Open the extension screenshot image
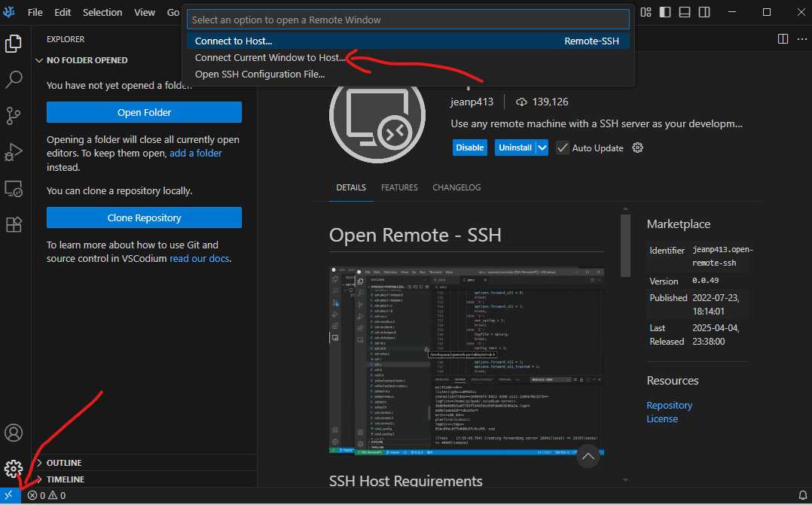This screenshot has height=505, width=812. (x=466, y=361)
